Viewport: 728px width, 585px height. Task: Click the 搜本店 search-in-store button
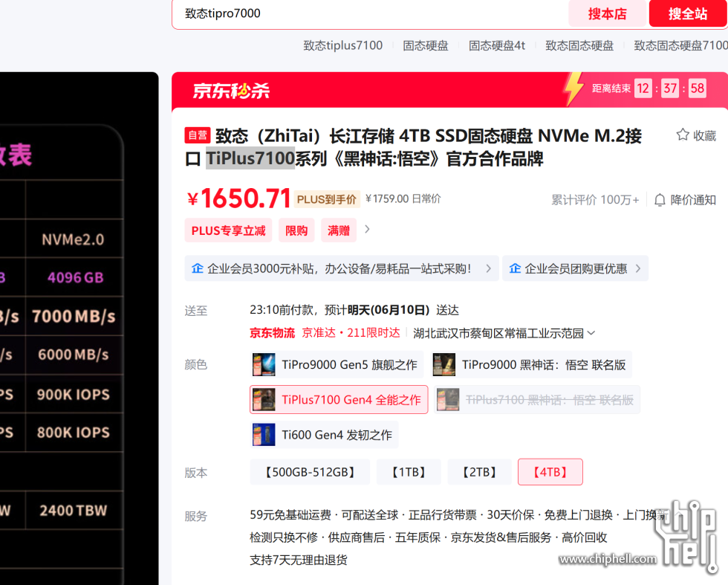point(608,13)
